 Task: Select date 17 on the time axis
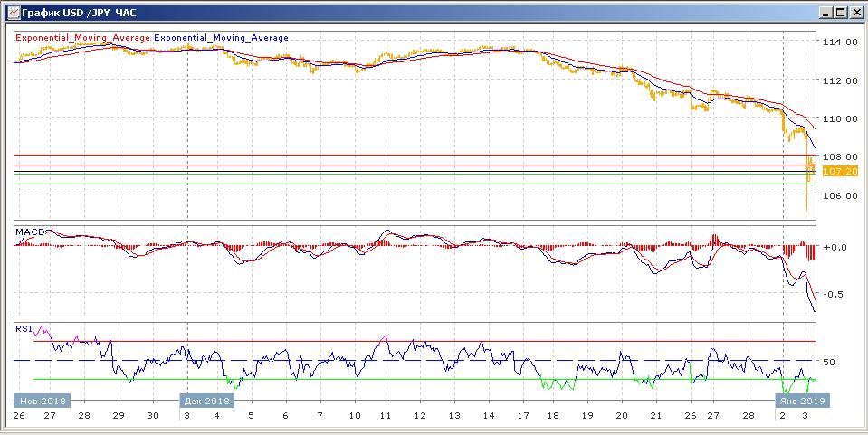[x=522, y=415]
